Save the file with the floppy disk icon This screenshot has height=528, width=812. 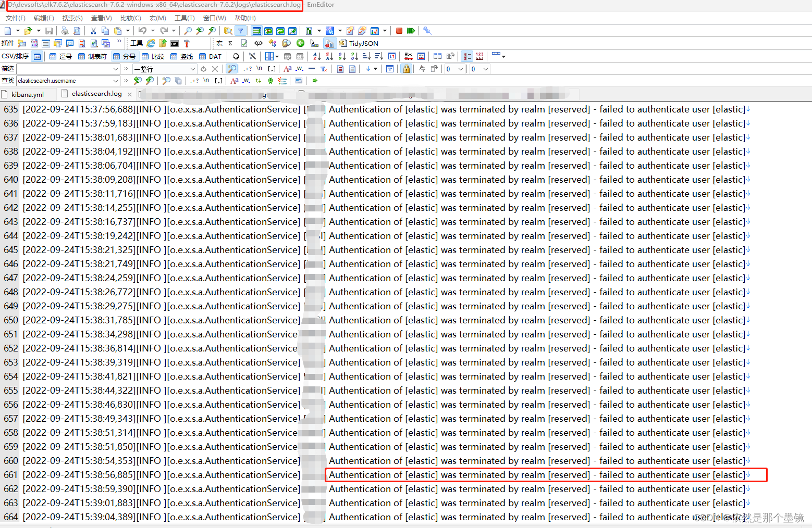pyautogui.click(x=49, y=31)
